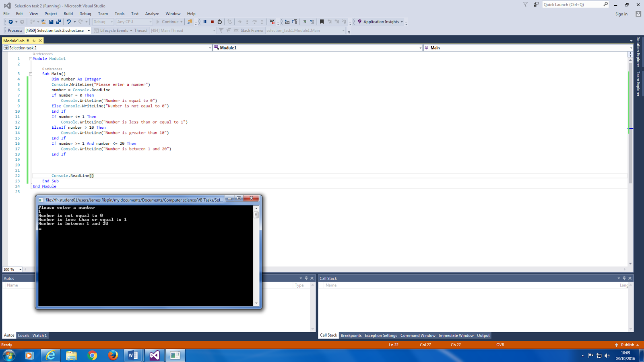Pin the Call Stack panel open
Image resolution: width=644 pixels, height=362 pixels.
[x=624, y=278]
